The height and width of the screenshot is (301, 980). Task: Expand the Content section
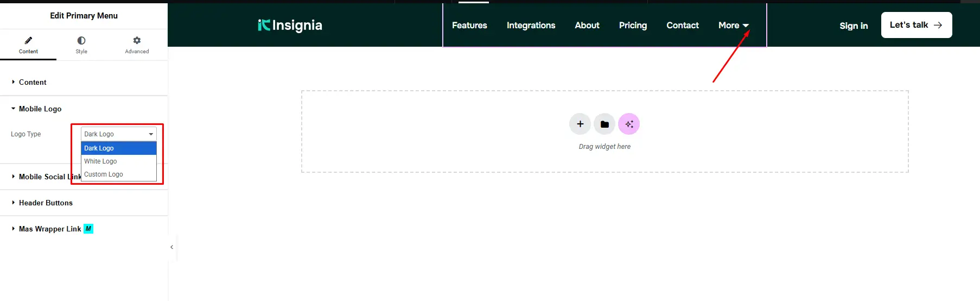click(84, 82)
